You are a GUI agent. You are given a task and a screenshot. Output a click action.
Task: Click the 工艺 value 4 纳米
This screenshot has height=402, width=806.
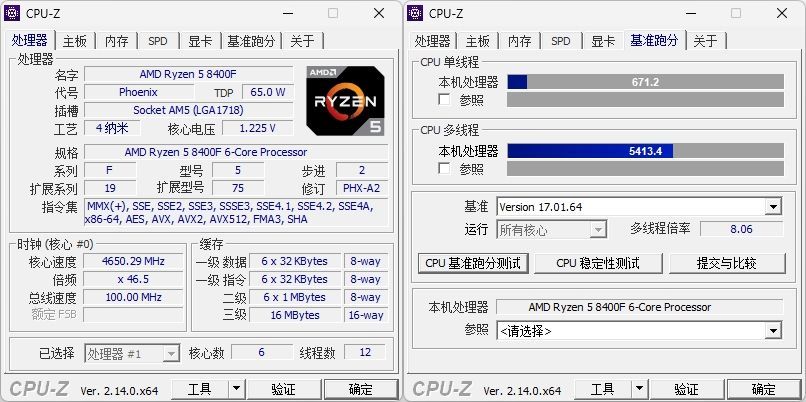(x=113, y=128)
